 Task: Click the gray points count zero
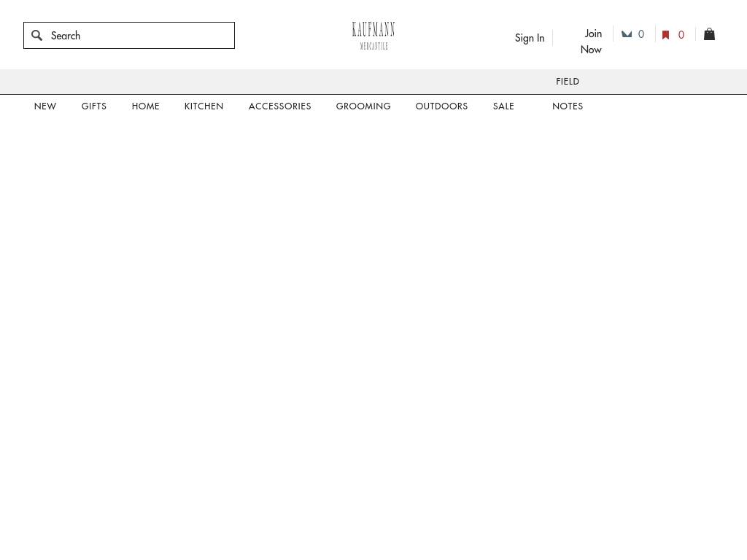click(641, 34)
